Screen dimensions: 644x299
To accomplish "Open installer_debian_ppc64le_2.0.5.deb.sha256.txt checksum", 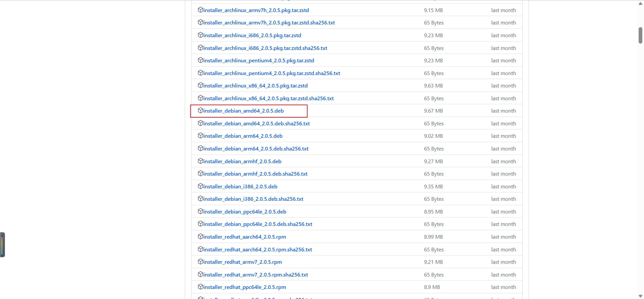I will tap(258, 224).
